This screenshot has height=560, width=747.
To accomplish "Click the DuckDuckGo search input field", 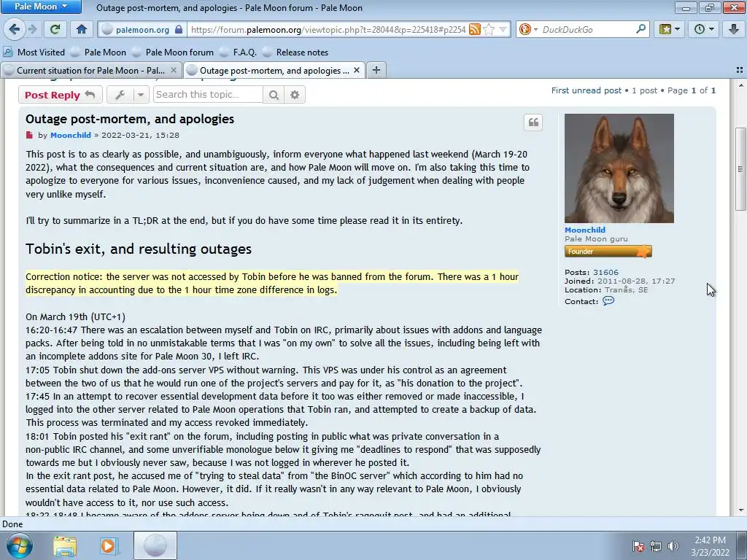I will tap(587, 29).
